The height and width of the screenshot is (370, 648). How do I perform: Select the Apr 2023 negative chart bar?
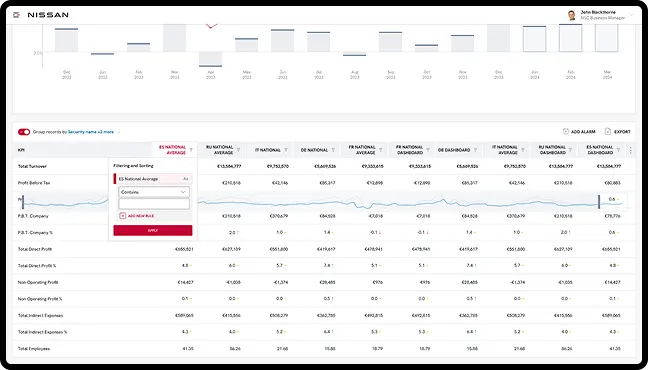pyautogui.click(x=210, y=59)
